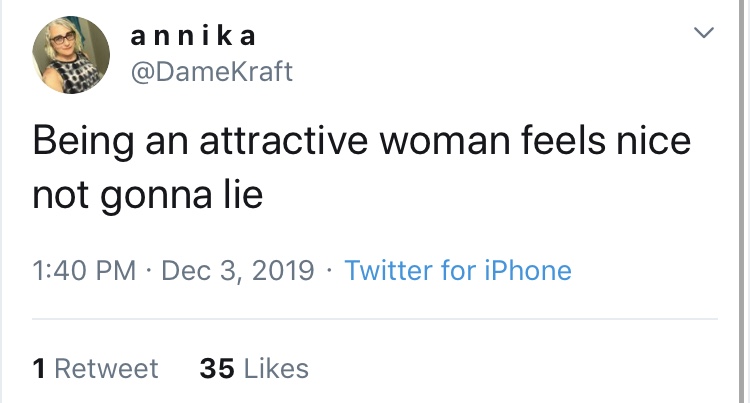Click the word 'Retweet' label
Viewport: 750px width, 403px height.
pos(106,368)
